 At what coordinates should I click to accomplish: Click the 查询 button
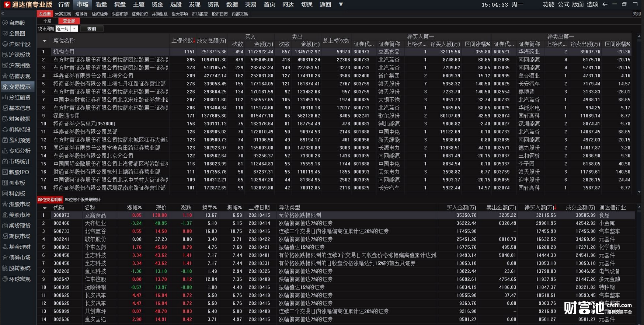(x=92, y=29)
